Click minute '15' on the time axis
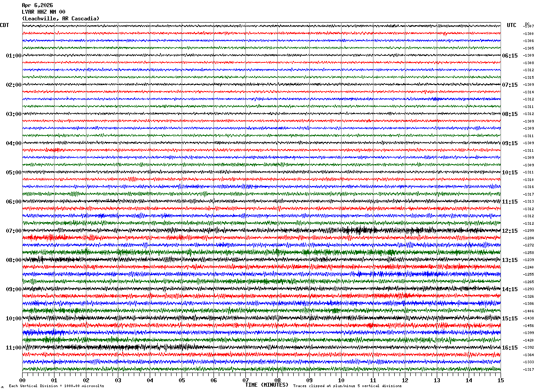The image size is (536, 392). 500,380
